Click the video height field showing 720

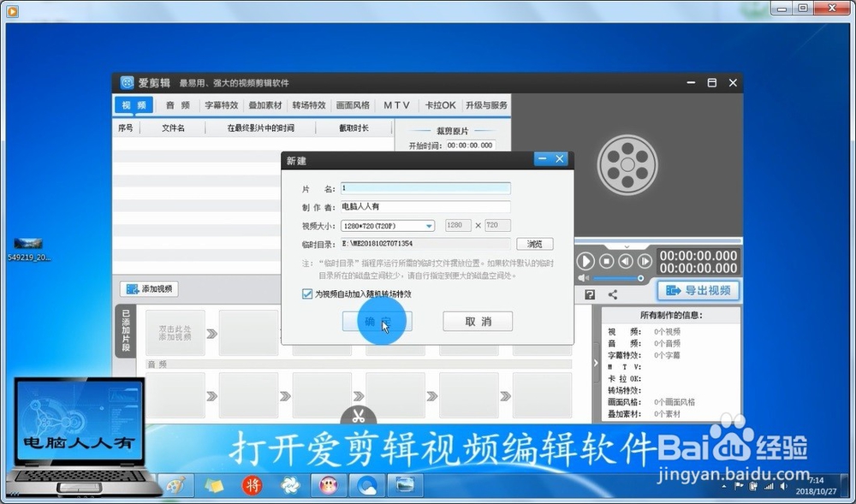[x=497, y=225]
